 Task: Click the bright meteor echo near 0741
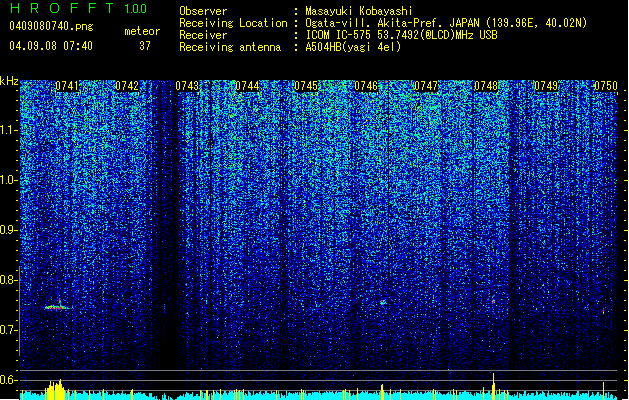[x=57, y=307]
